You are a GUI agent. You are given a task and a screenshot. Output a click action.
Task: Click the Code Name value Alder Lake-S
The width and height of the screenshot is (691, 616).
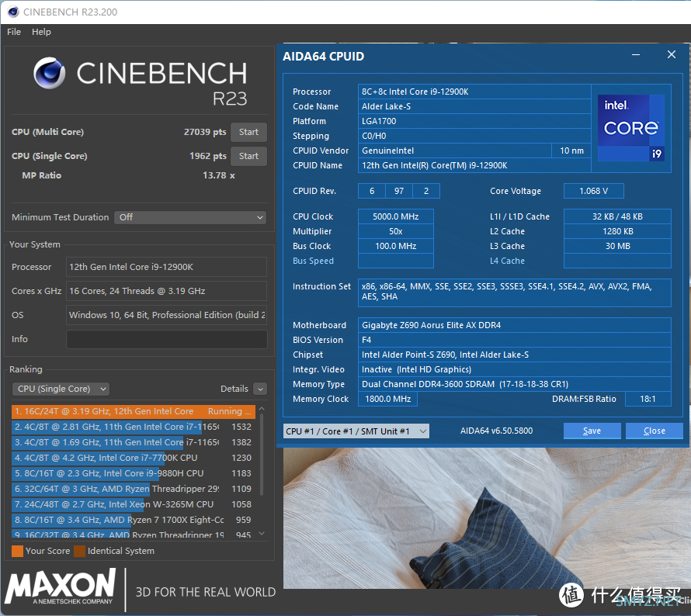[474, 106]
